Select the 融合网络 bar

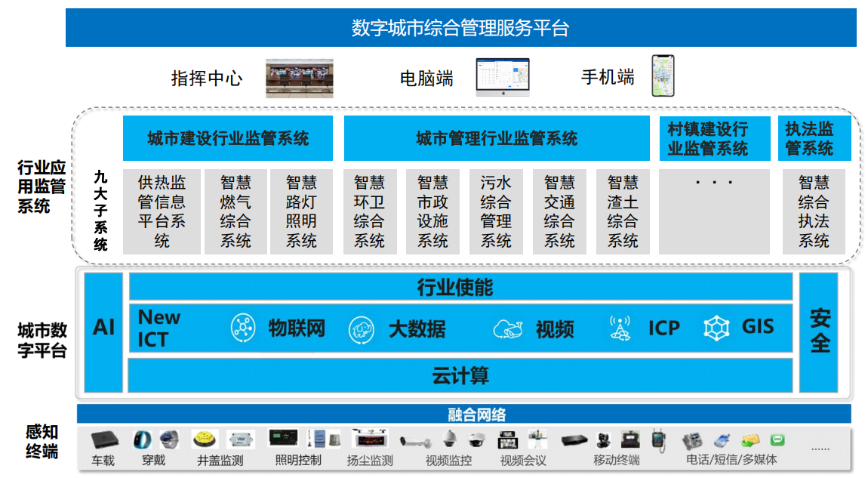[x=464, y=414]
